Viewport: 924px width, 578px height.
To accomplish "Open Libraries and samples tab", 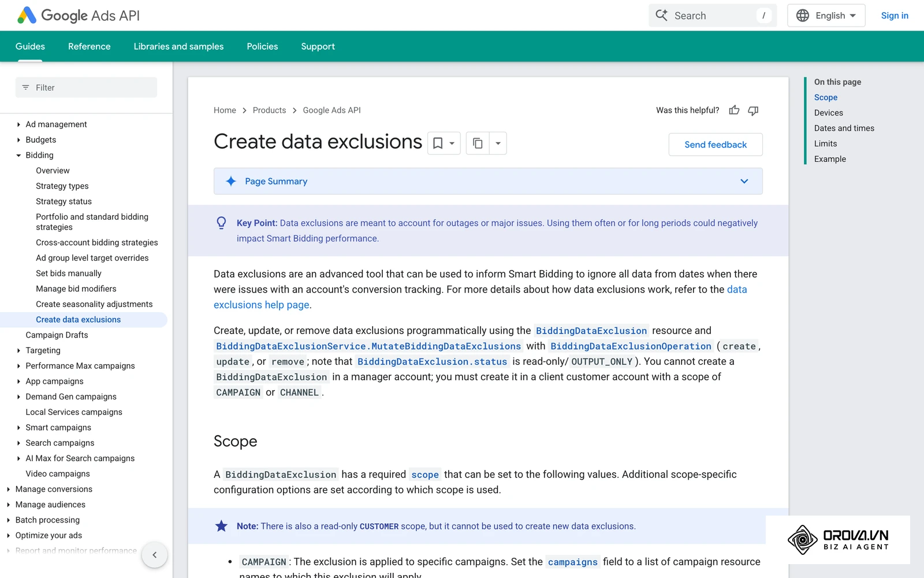I will pos(178,46).
